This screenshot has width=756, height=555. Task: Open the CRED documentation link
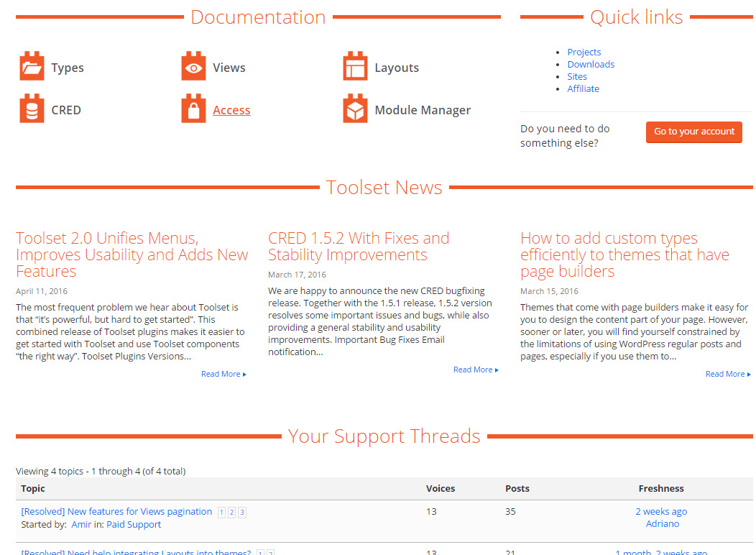(66, 110)
